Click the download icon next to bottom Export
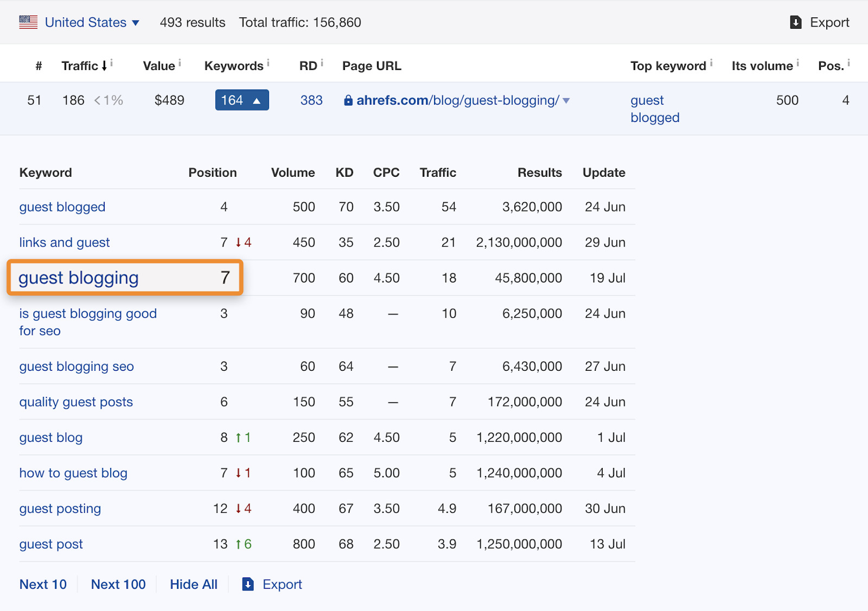 click(247, 584)
